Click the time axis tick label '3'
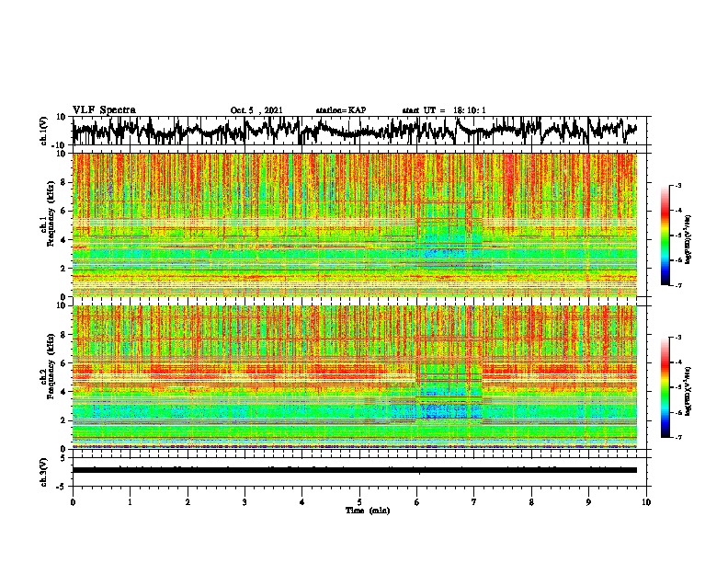This screenshot has width=728, height=563. (x=245, y=502)
